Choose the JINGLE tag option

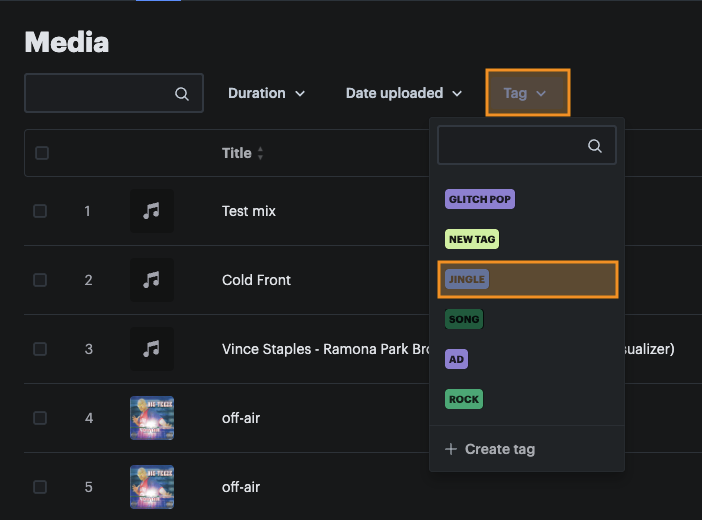tap(467, 279)
